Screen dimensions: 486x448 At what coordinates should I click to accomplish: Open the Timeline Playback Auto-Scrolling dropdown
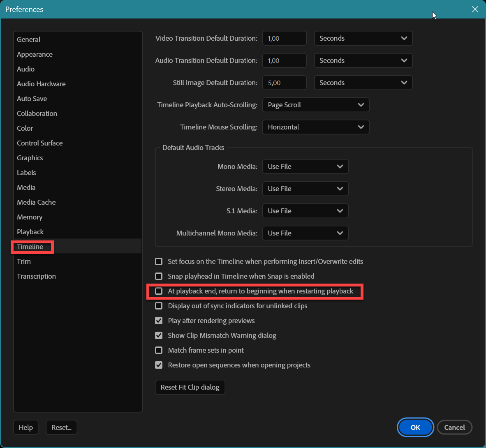click(315, 105)
